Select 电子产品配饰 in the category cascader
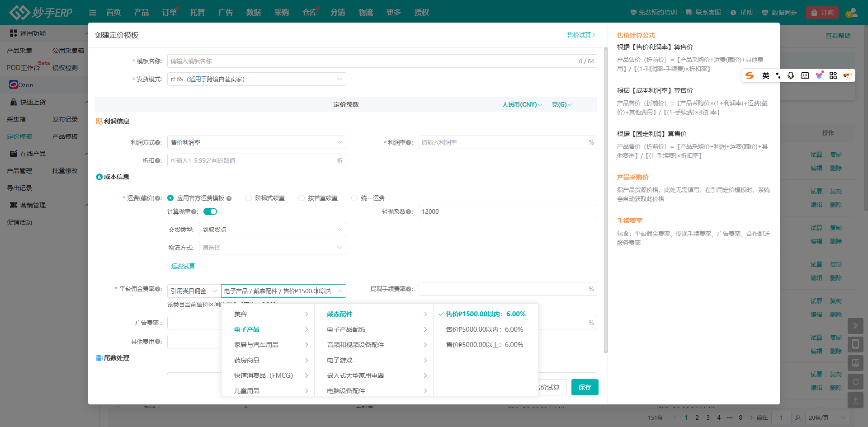868x427 pixels. (x=346, y=329)
